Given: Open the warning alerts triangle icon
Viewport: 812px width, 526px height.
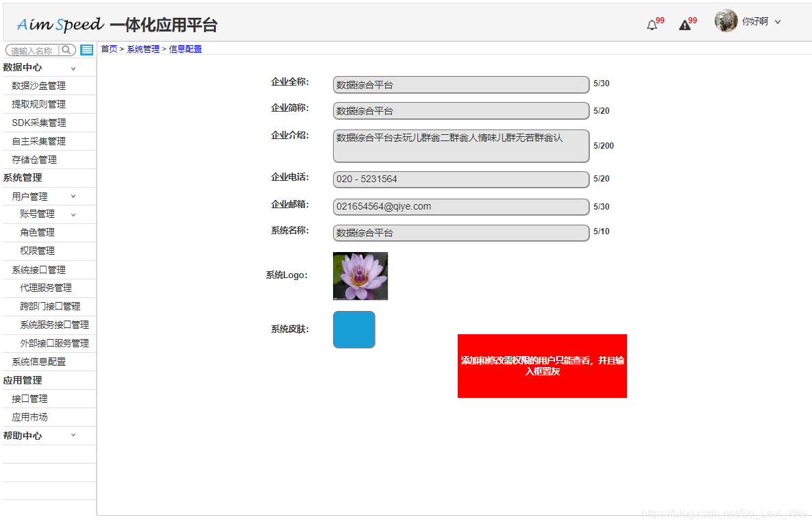Looking at the screenshot, I should click(685, 25).
